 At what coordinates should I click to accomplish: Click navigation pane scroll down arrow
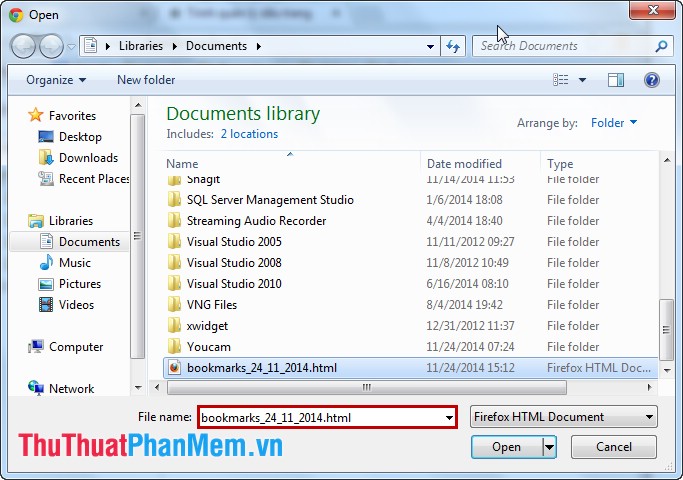pyautogui.click(x=138, y=387)
